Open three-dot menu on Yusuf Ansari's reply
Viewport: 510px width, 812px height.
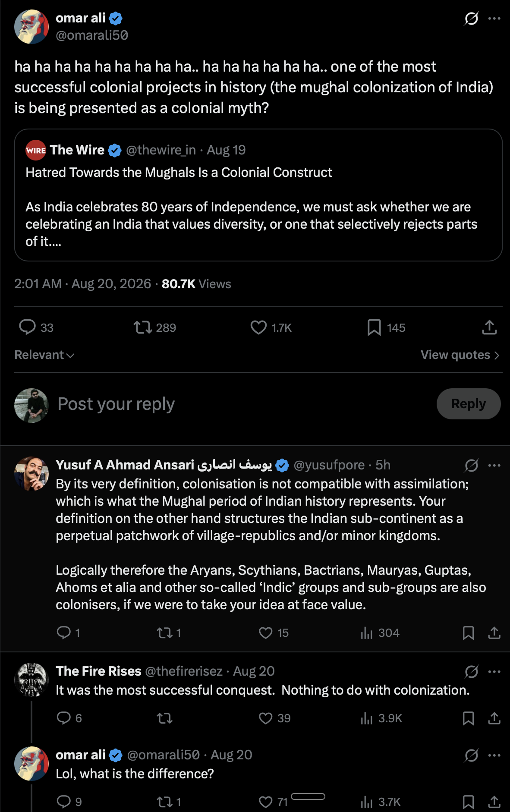494,465
